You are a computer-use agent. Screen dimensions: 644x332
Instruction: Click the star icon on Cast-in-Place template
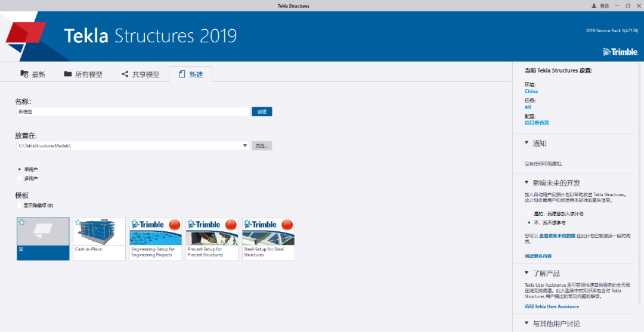pyautogui.click(x=78, y=222)
